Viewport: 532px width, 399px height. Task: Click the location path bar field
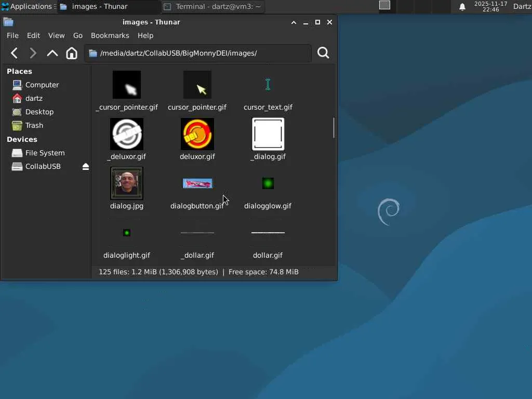click(x=198, y=54)
